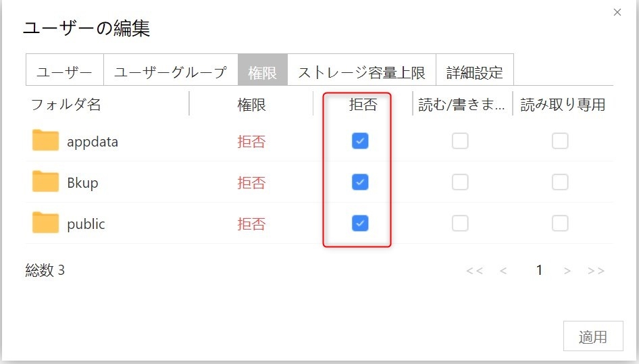Viewport: 639px width, 364px height.
Task: Click the appdata folder icon
Action: pyautogui.click(x=46, y=141)
